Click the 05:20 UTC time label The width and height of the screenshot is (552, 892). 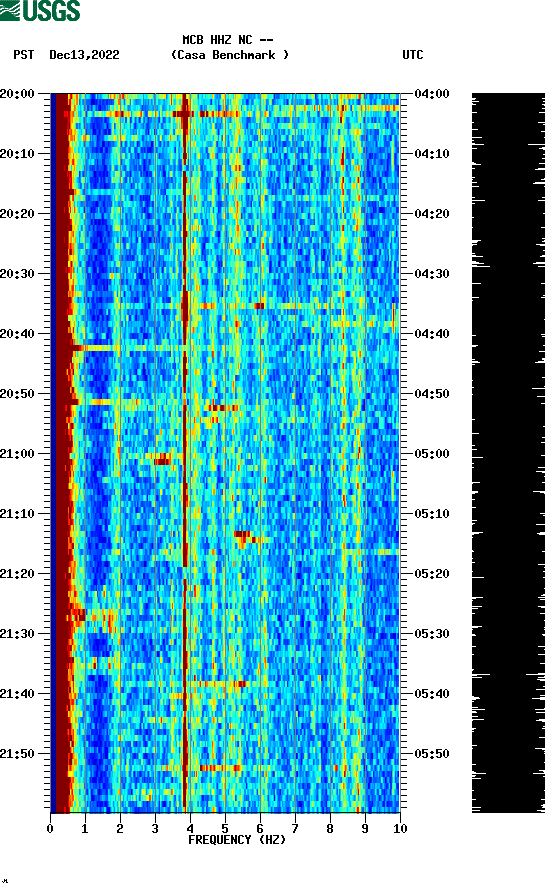pyautogui.click(x=432, y=573)
